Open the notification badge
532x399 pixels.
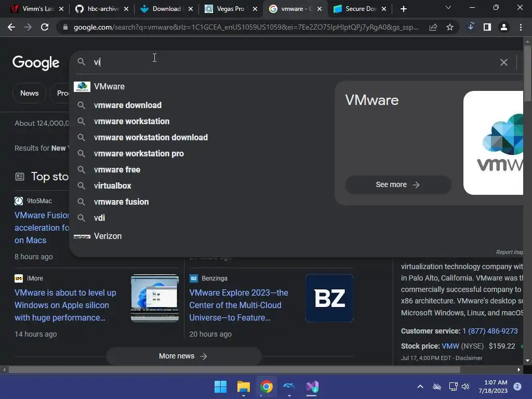click(517, 386)
